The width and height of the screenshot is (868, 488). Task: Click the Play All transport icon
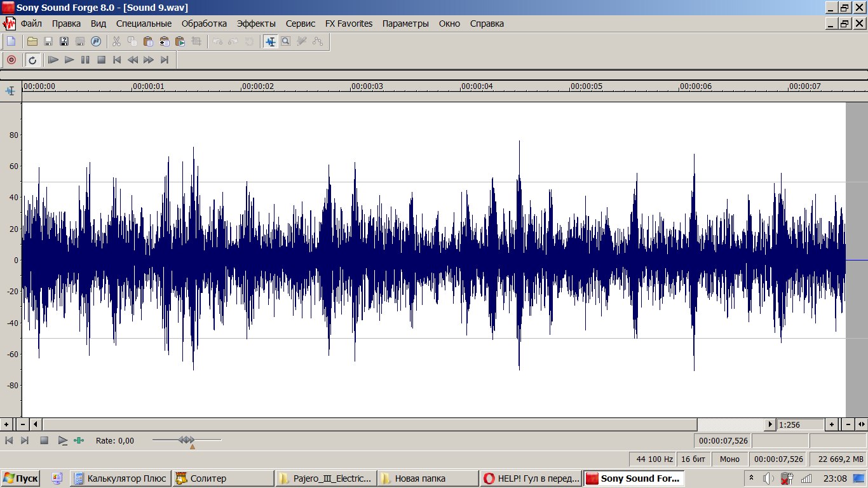[x=53, y=60]
